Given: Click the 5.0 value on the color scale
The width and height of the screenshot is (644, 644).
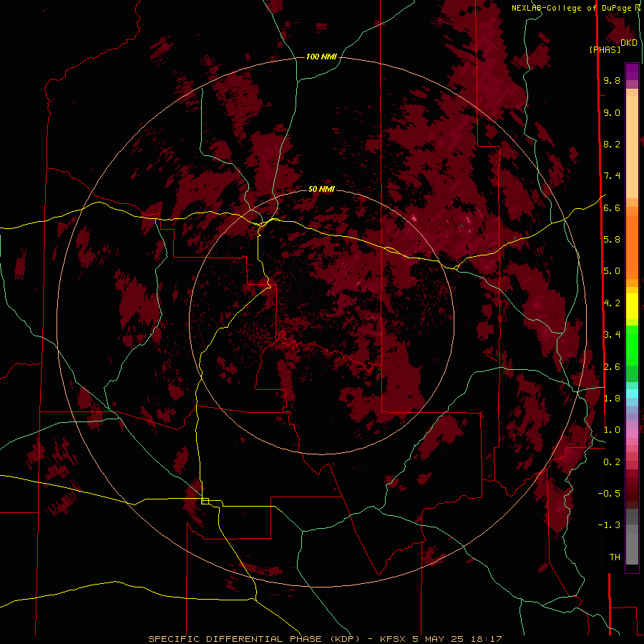Looking at the screenshot, I should pos(612,271).
